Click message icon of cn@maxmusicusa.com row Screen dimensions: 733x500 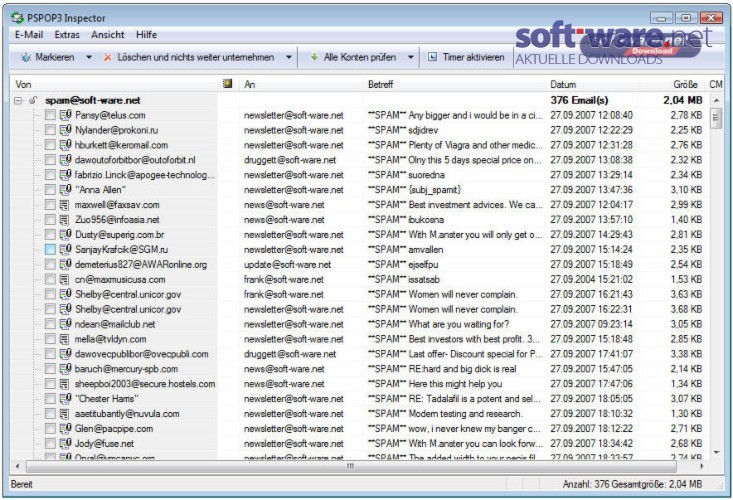tap(65, 279)
